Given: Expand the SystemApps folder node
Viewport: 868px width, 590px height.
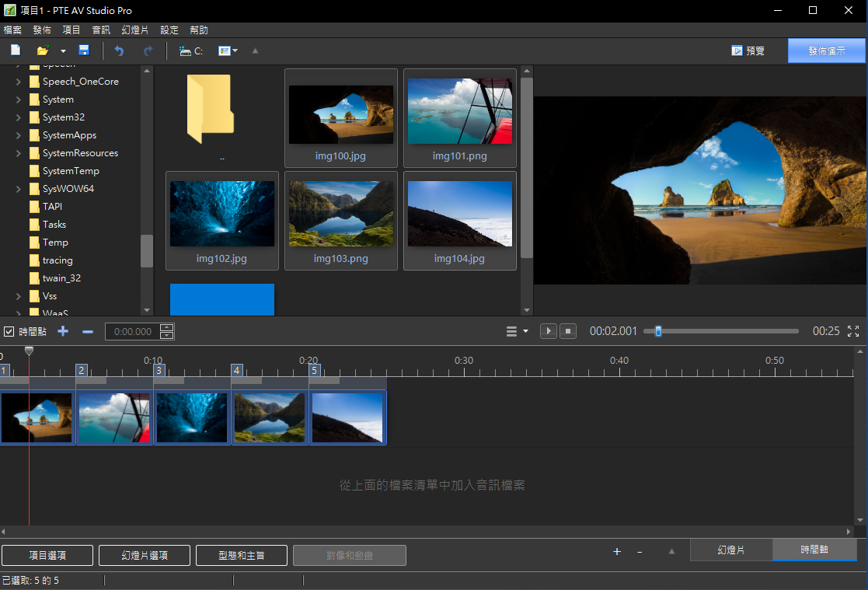Looking at the screenshot, I should point(19,135).
